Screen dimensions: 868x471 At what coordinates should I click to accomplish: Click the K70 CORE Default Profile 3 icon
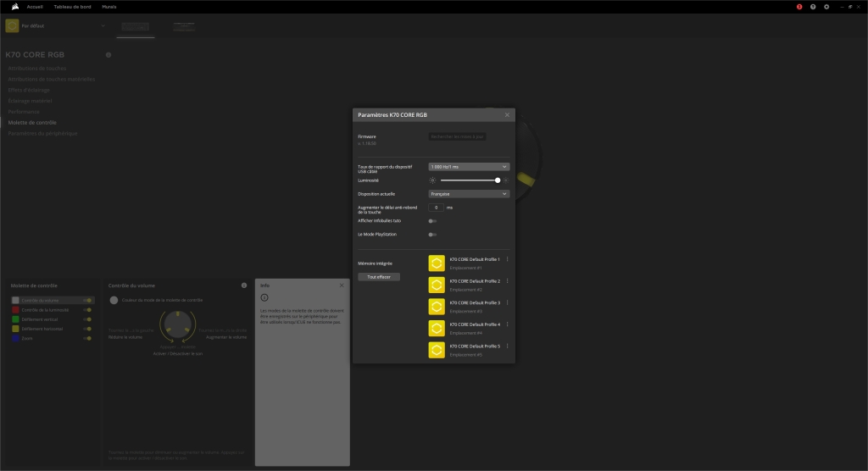[x=437, y=307]
